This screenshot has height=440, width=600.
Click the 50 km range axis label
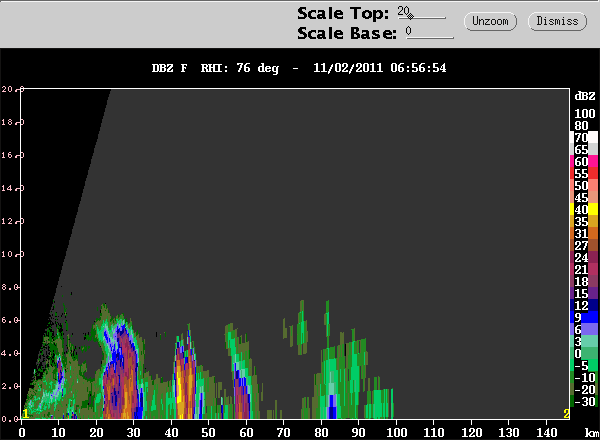pos(209,432)
